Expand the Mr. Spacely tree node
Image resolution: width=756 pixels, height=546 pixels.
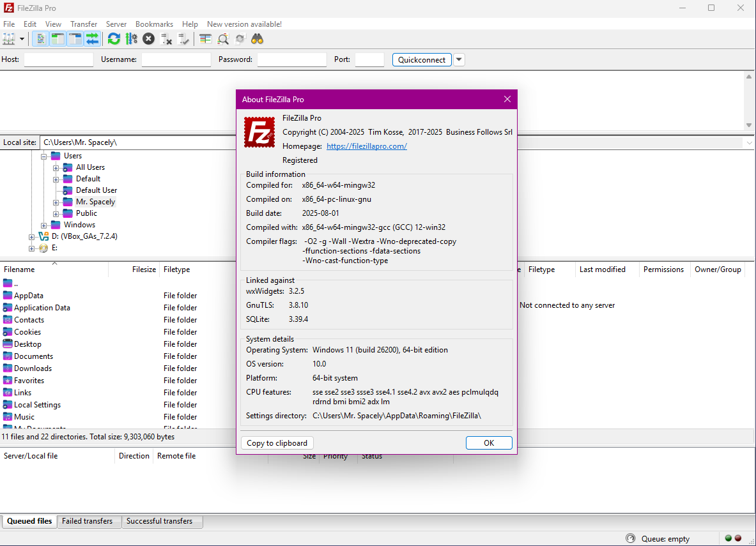click(56, 202)
